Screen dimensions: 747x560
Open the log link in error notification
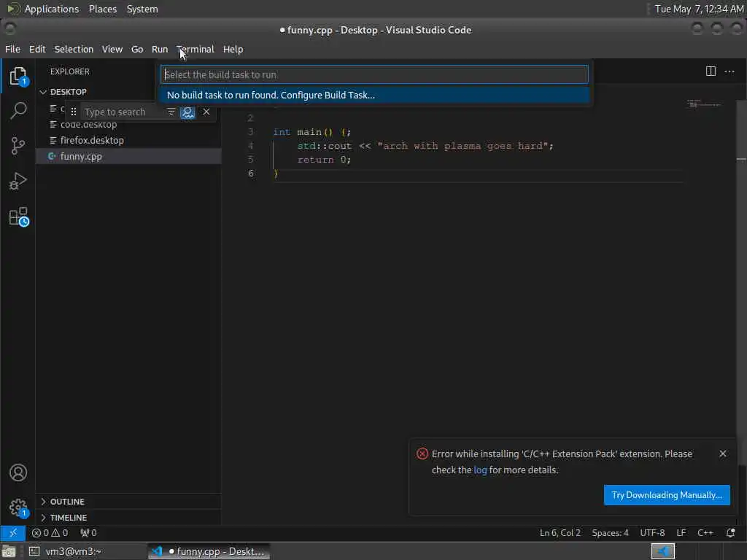[480, 470]
